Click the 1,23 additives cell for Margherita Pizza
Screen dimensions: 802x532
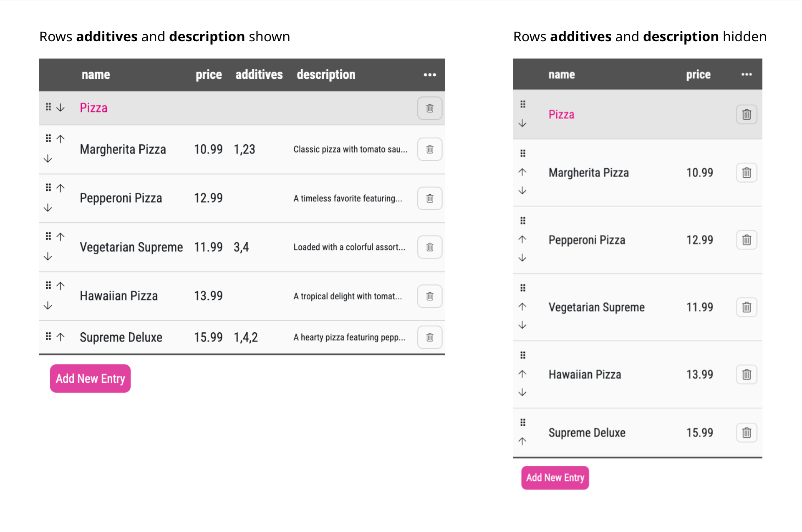245,149
